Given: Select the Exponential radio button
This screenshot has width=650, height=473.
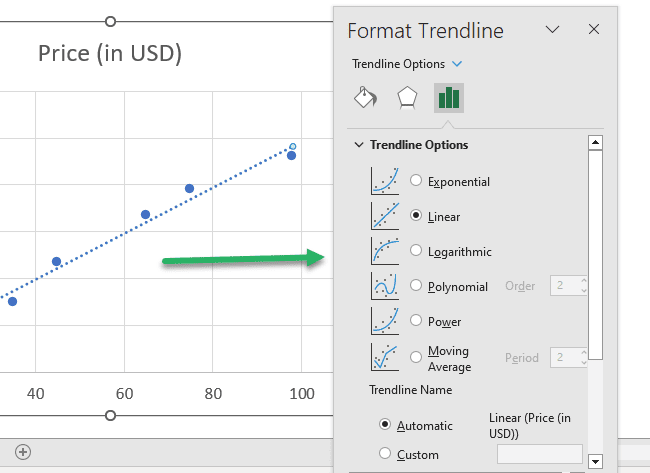Looking at the screenshot, I should point(416,180).
